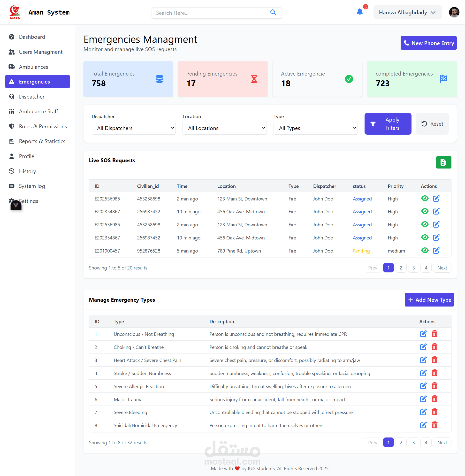Export SOS requests via Excel icon
465x476 pixels.
click(443, 162)
